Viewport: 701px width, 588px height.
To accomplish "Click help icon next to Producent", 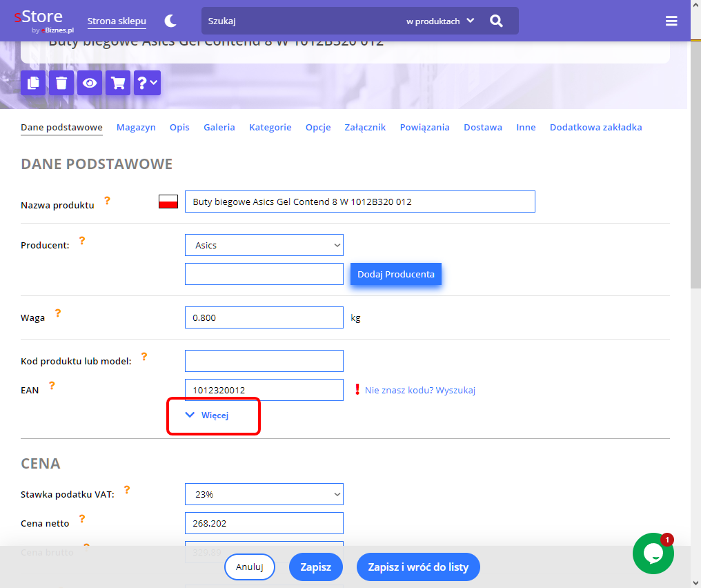I will (82, 241).
